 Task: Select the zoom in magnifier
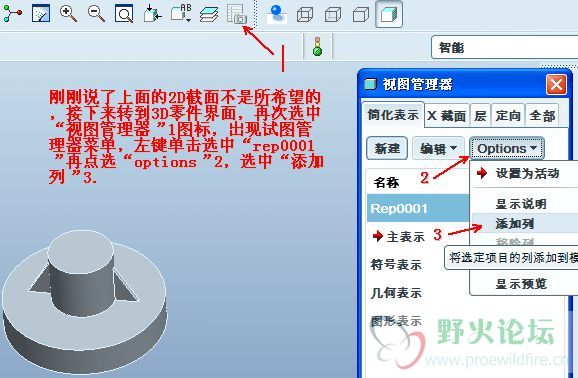click(69, 14)
